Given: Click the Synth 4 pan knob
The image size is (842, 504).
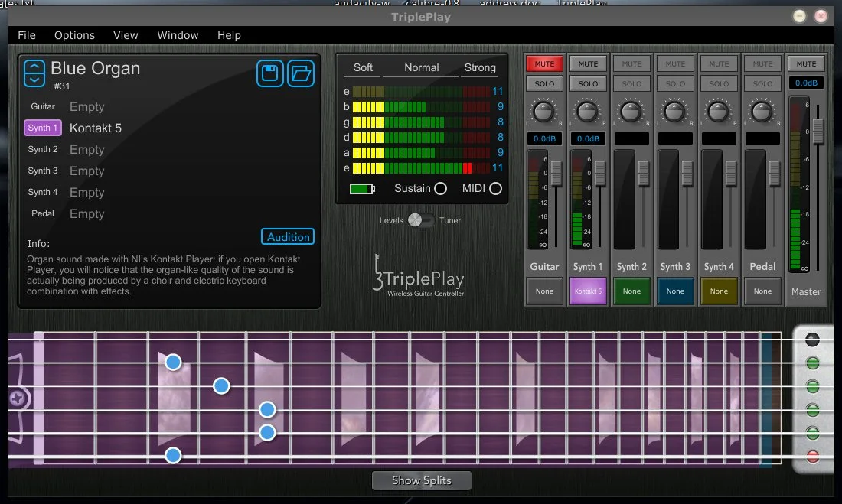Looking at the screenshot, I should pos(718,112).
